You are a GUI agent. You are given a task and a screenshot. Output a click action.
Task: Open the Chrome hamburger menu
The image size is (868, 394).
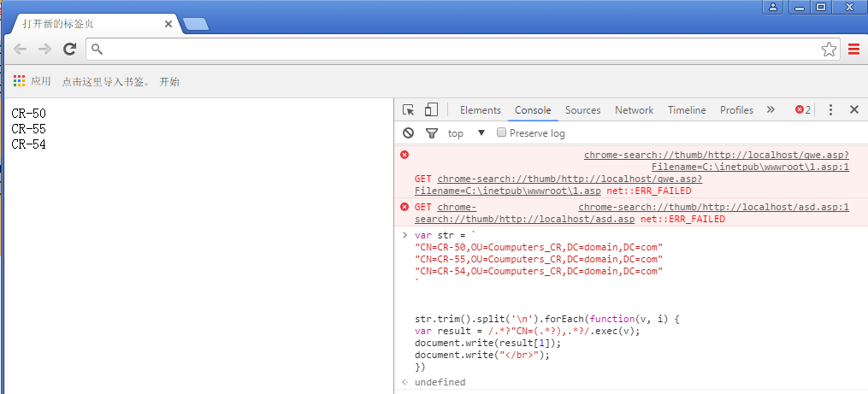(x=853, y=50)
